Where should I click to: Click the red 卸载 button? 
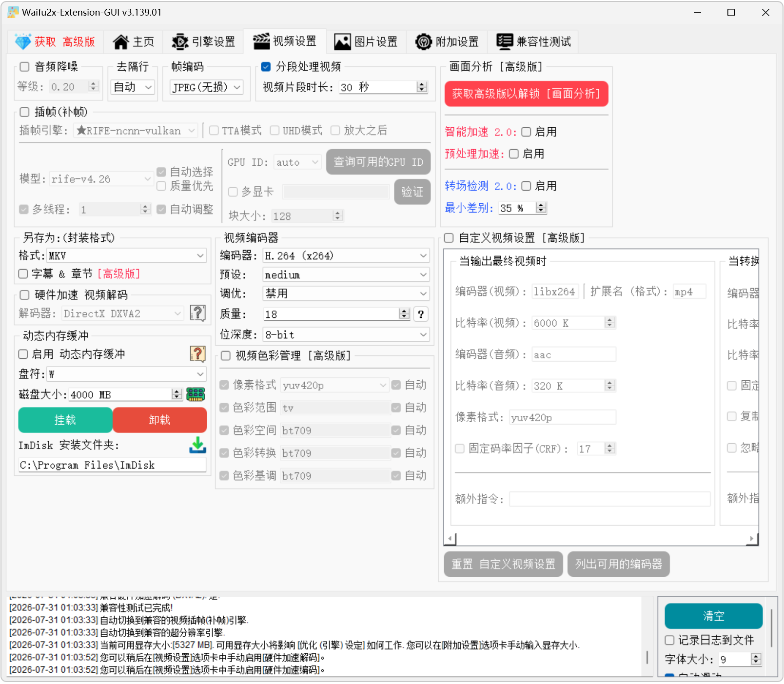159,420
